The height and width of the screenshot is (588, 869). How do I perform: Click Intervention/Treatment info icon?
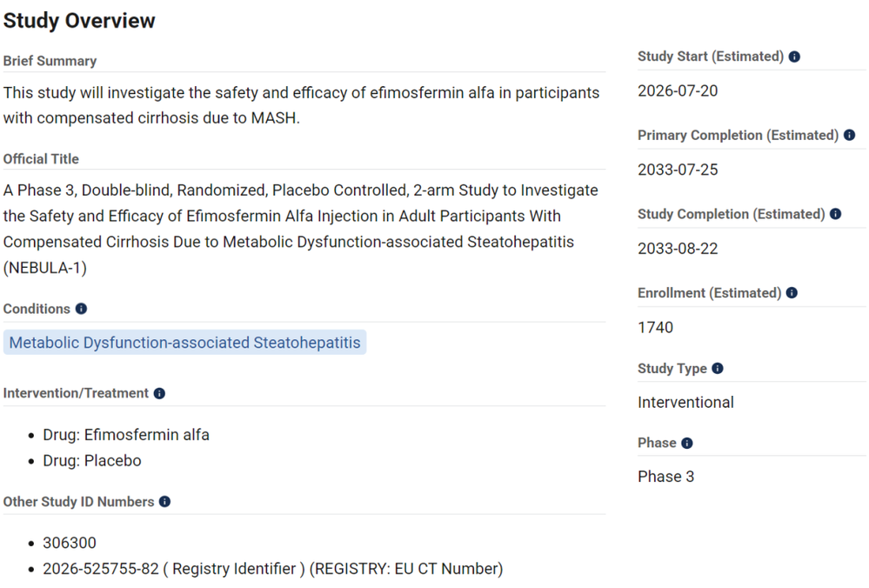click(159, 393)
